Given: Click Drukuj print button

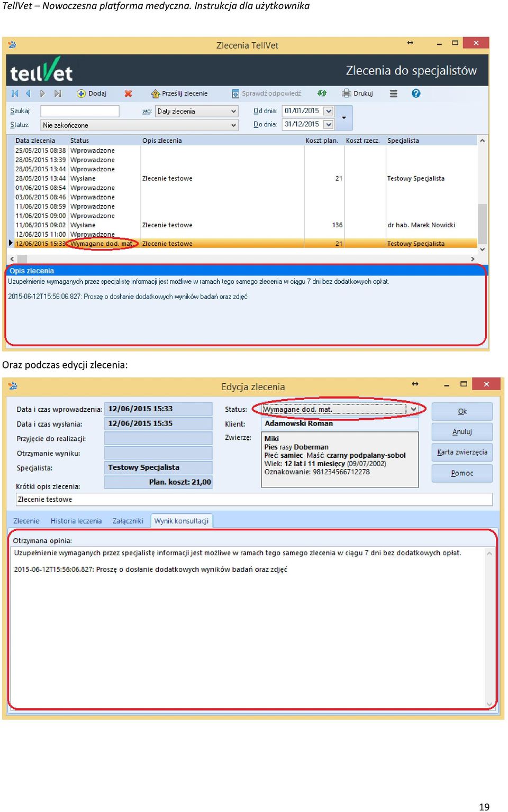Looking at the screenshot, I should point(357,94).
